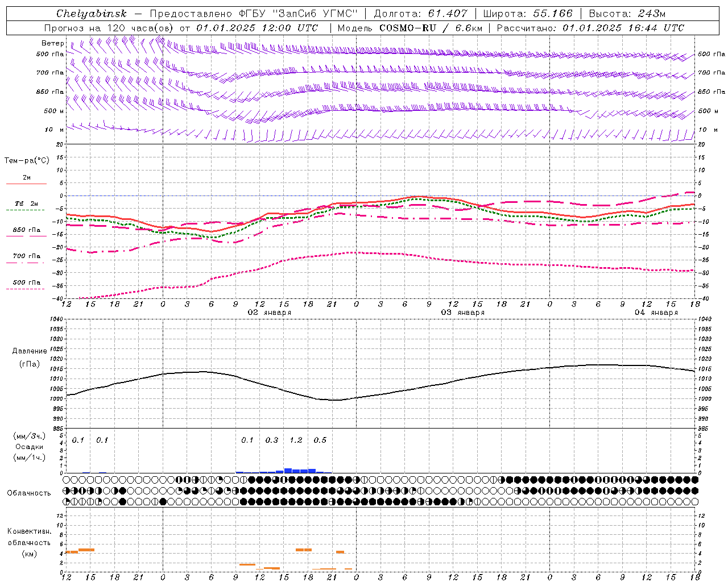The height and width of the screenshot is (582, 728).
Task: Click the 04 января date label
Action: point(656,312)
